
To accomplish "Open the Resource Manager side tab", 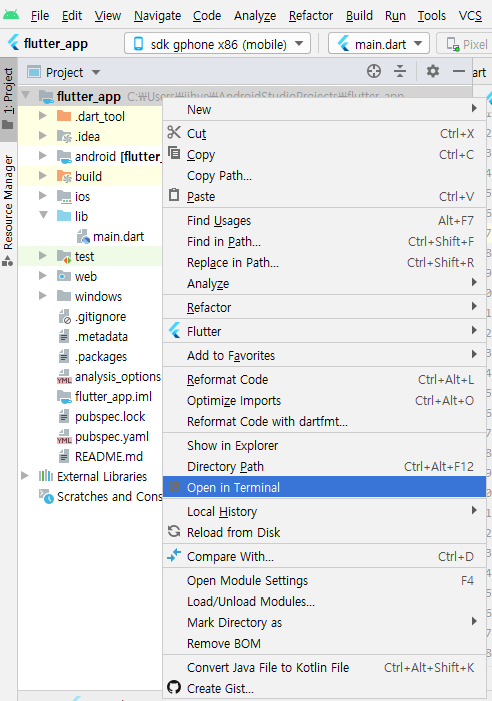I will click(8, 210).
